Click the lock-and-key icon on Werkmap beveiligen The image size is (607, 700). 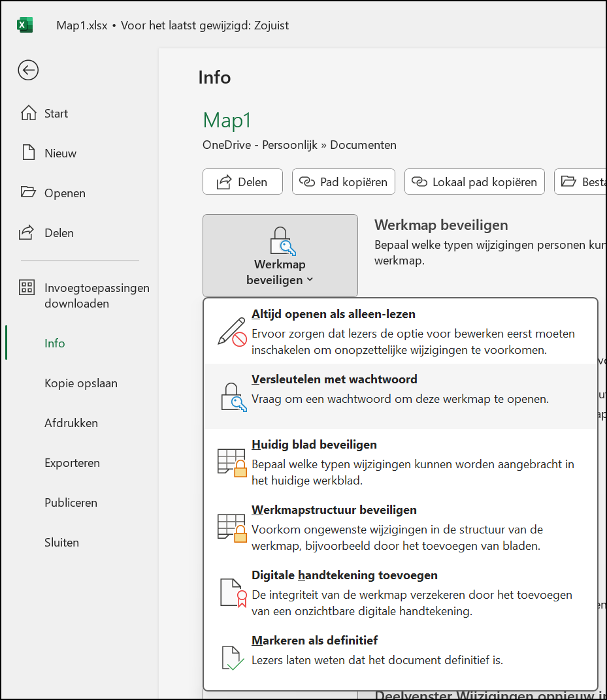click(283, 241)
